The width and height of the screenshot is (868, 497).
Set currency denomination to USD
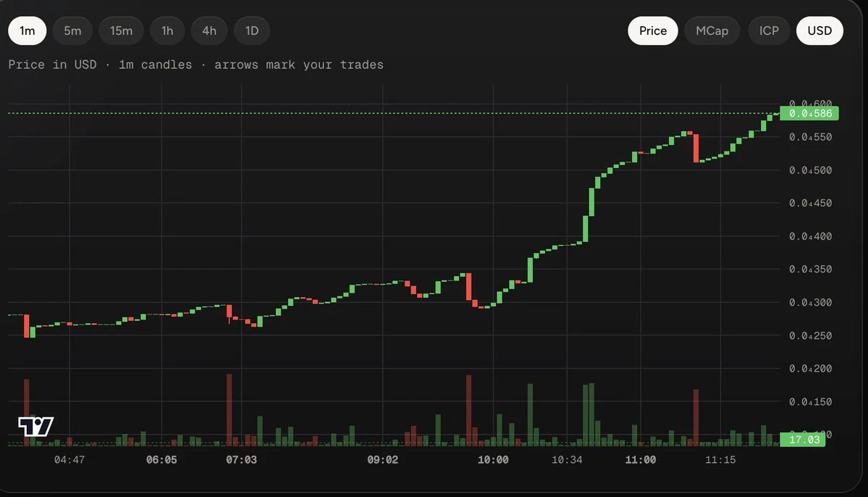[x=819, y=30]
